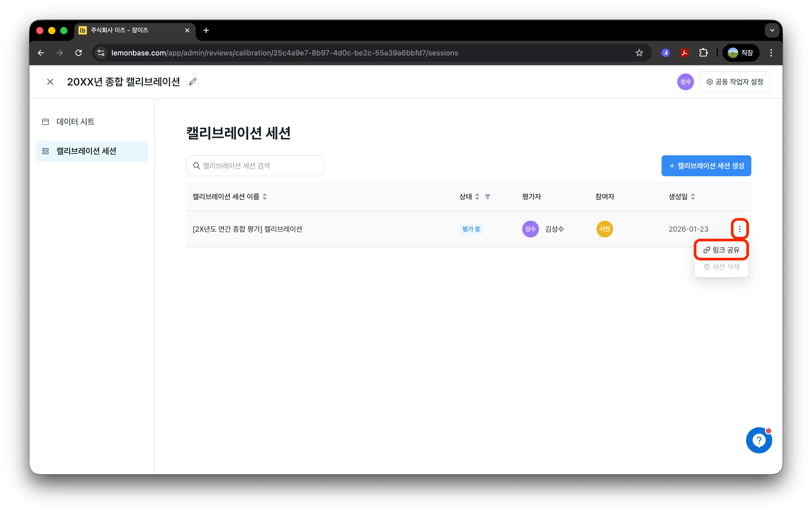
Task: Click the lemonbase.com address bar URL
Action: pyautogui.click(x=284, y=53)
